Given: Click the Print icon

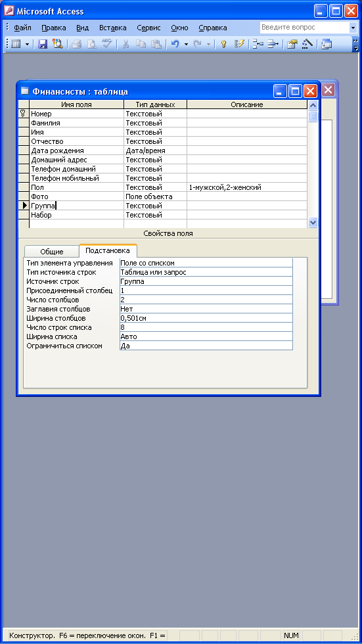Looking at the screenshot, I should (77, 44).
